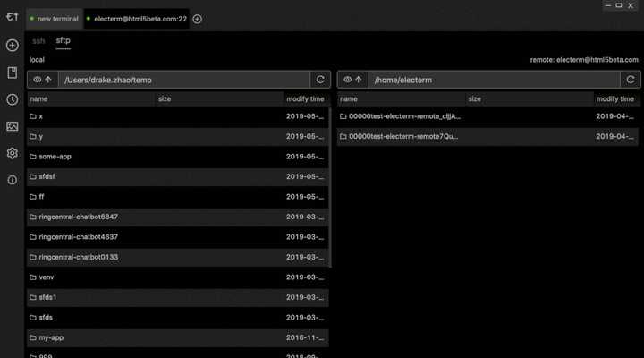The image size is (644, 358).
Task: Open history clock icon in sidebar
Action: (x=13, y=99)
